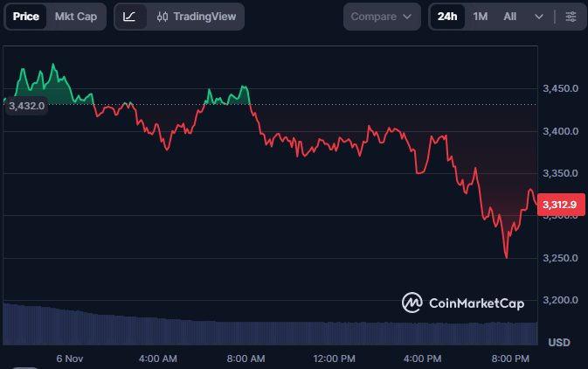Open the Compare dropdown
The image size is (588, 369).
click(381, 17)
